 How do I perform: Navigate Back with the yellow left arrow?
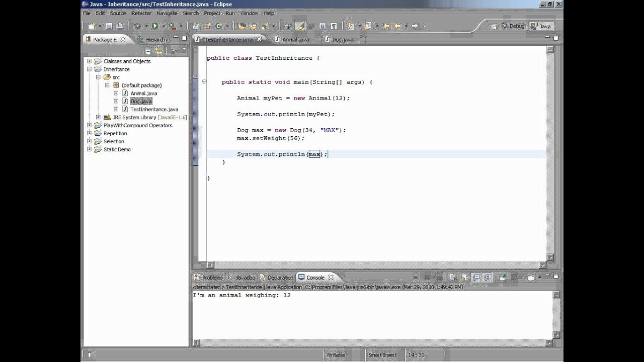(x=397, y=26)
